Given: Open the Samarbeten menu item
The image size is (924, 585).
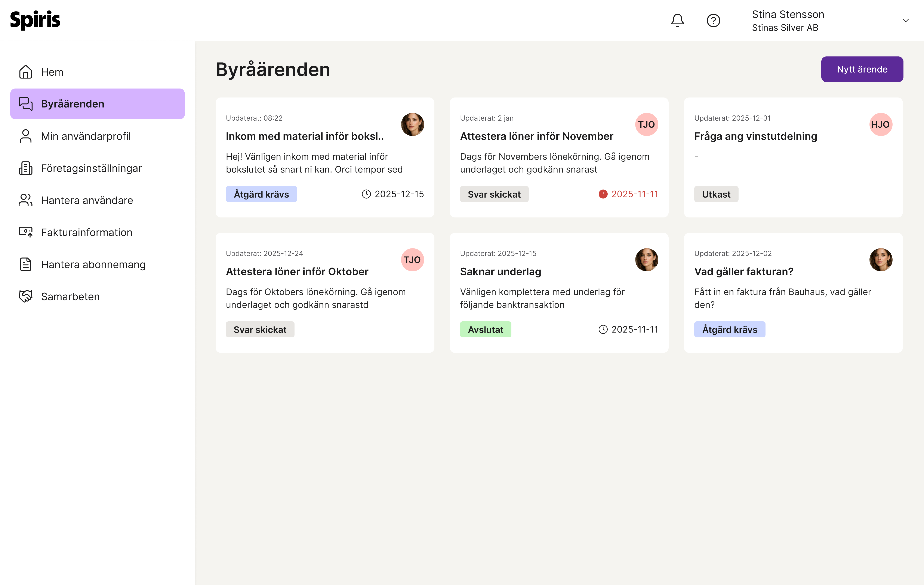Looking at the screenshot, I should coord(70,297).
